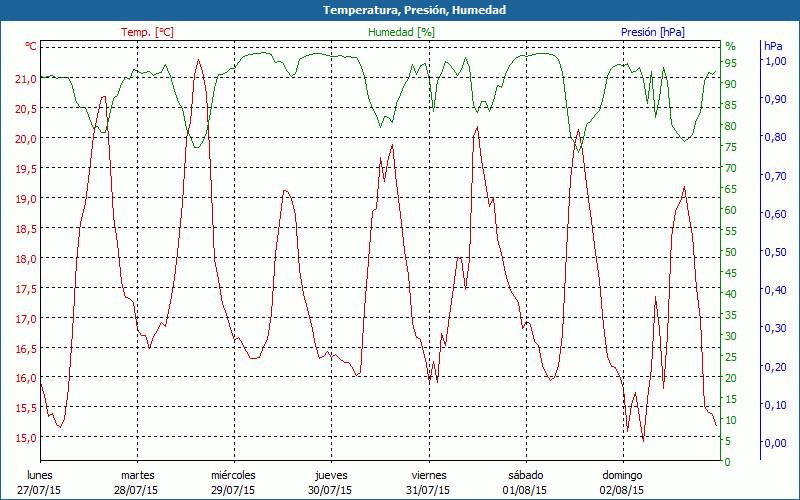Click humidity axis value '25'
The width and height of the screenshot is (800, 500).
pyautogui.click(x=731, y=357)
